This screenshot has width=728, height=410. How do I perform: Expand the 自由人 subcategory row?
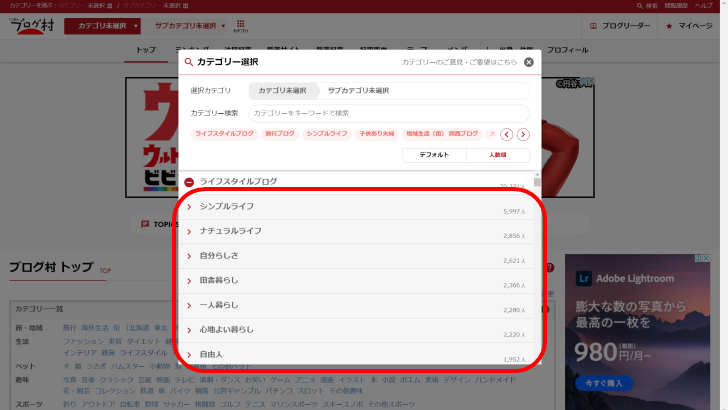(356, 354)
